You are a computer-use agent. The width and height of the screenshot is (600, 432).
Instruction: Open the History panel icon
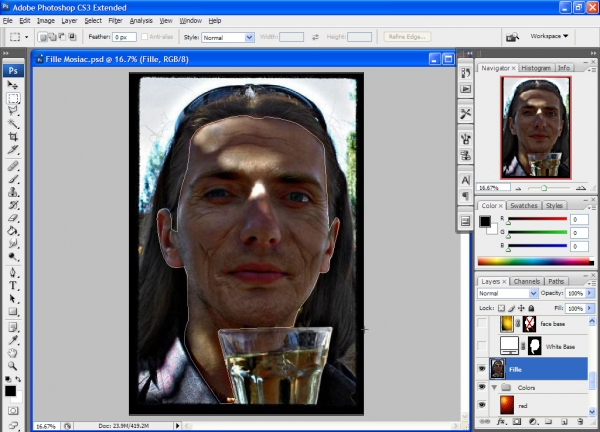pyautogui.click(x=465, y=73)
